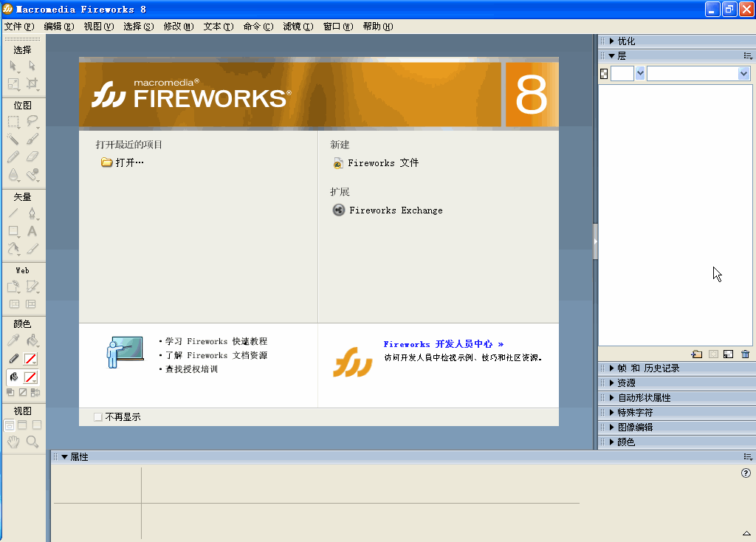Click 学习 Fireworks 快速教程
Screen dimensions: 756x542
[x=216, y=341]
